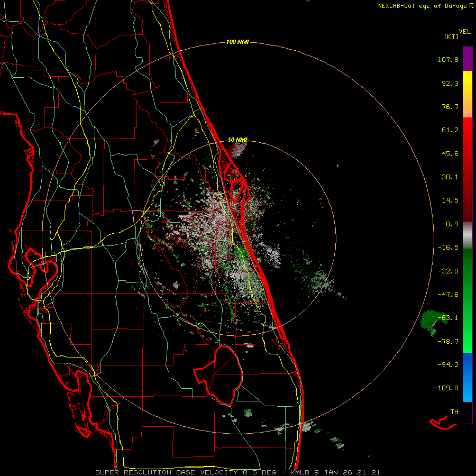Click SUPER-RESOLUTION BASE VELOCITY in the caption
Screen dimensions: 476x476
(167, 472)
